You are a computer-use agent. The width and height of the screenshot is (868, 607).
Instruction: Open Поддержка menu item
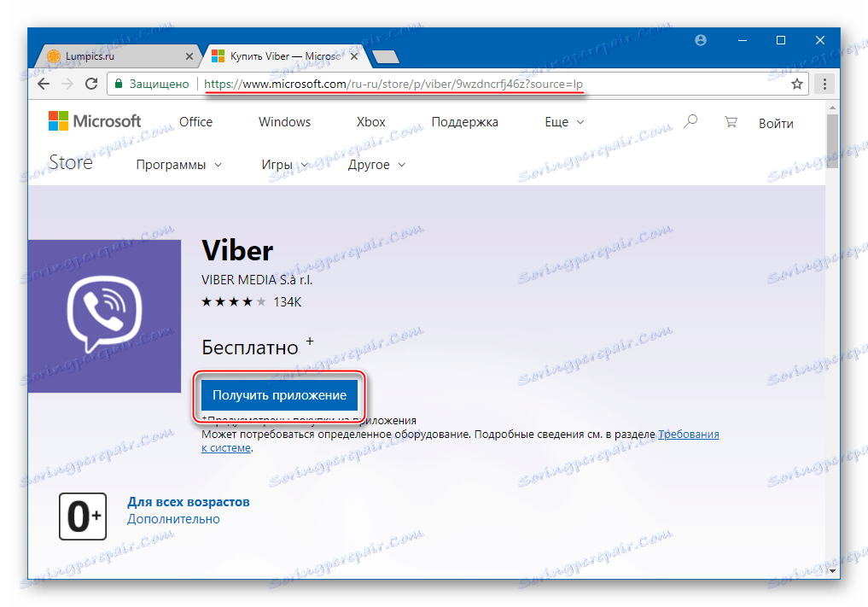(x=465, y=122)
